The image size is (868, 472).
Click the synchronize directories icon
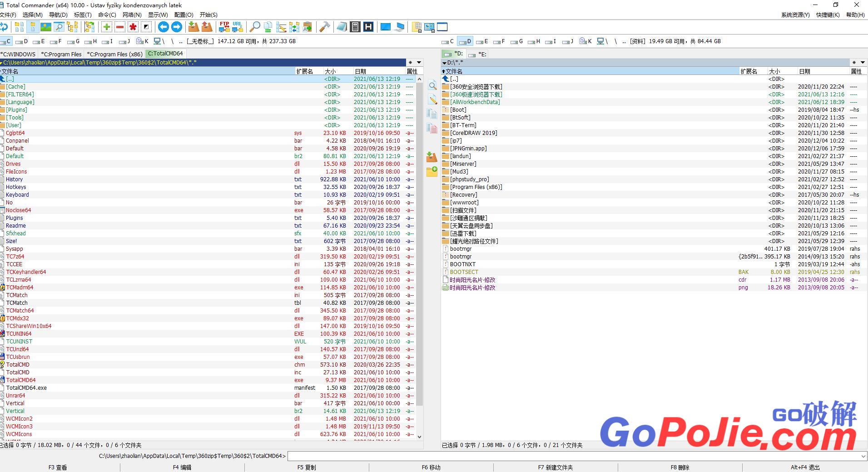click(x=294, y=27)
